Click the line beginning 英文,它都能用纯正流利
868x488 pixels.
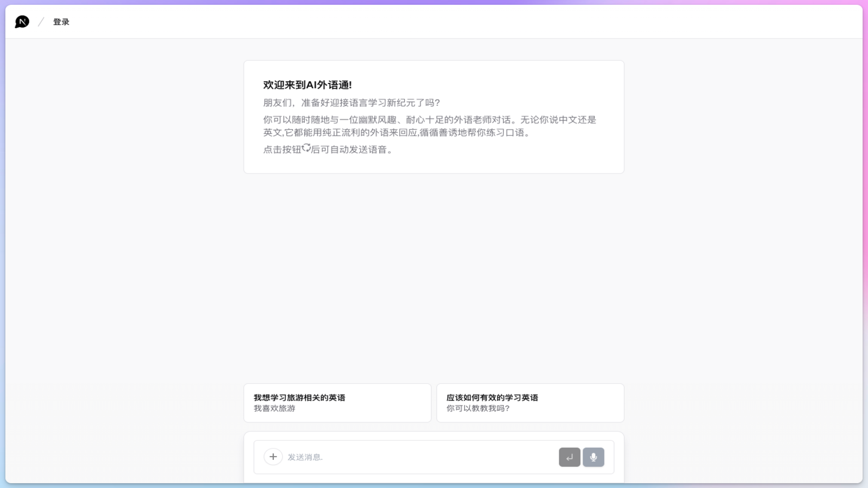396,133
